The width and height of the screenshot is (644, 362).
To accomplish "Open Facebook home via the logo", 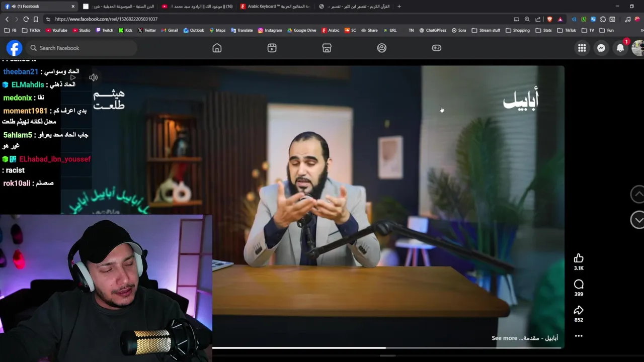I will click(x=14, y=48).
